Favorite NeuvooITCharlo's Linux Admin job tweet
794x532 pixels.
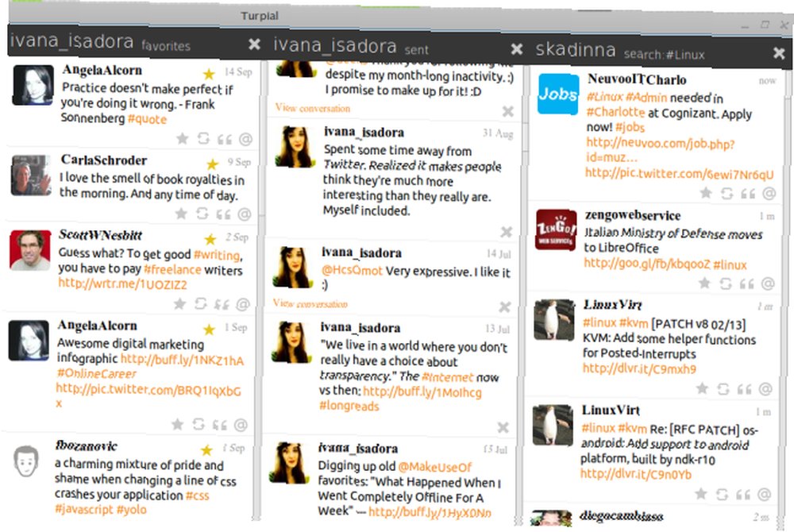[x=706, y=192]
